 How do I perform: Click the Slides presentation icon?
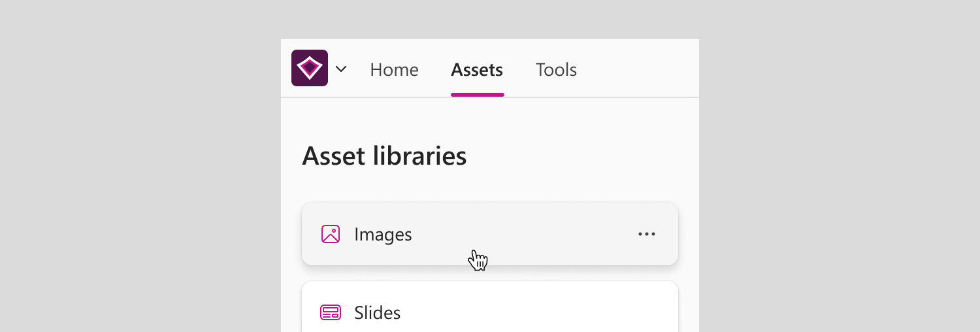331,312
